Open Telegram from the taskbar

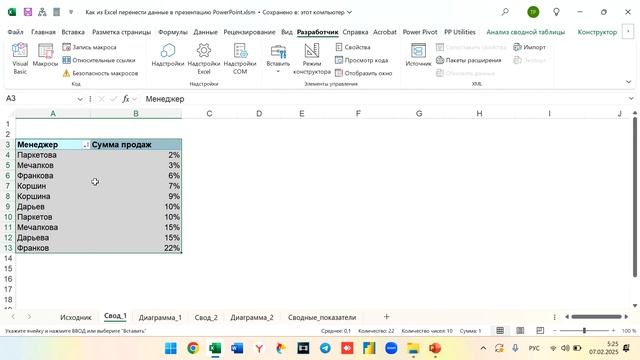[325, 348]
